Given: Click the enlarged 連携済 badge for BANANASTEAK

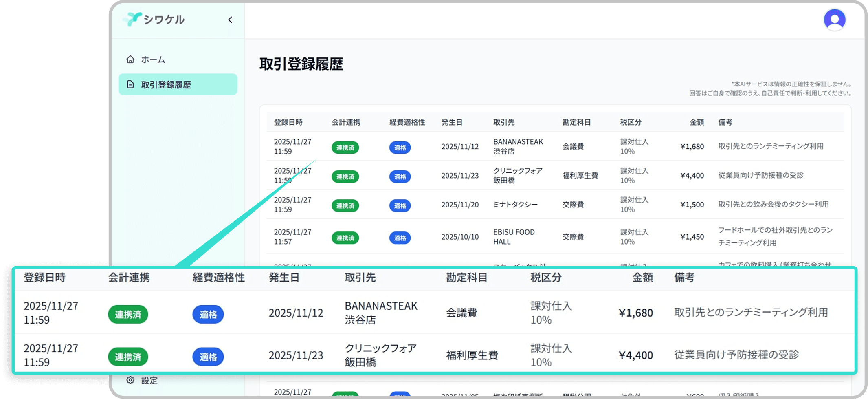Looking at the screenshot, I should pyautogui.click(x=128, y=314).
